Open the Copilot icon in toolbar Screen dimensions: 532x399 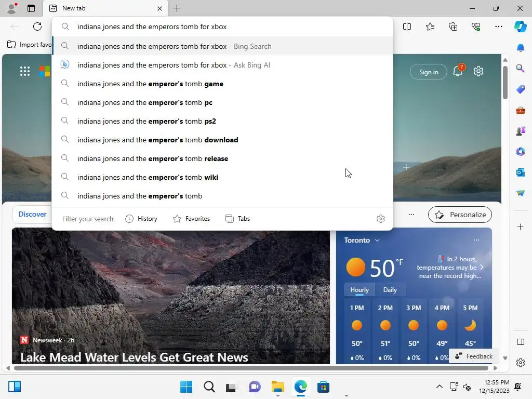(520, 26)
